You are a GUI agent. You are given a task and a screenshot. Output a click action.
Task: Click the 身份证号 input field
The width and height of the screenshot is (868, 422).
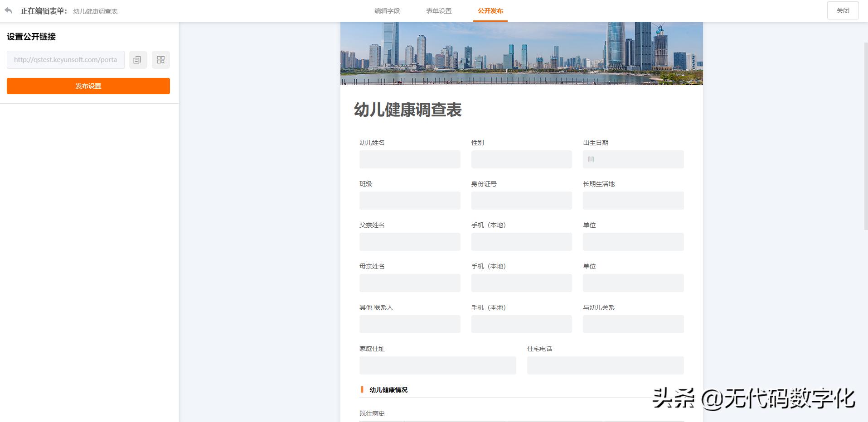pos(521,201)
